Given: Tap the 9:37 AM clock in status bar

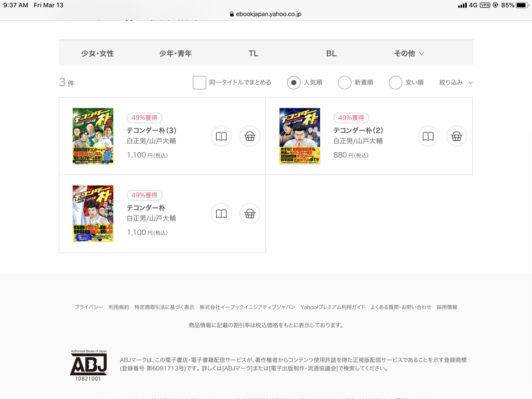Looking at the screenshot, I should 16,5.
